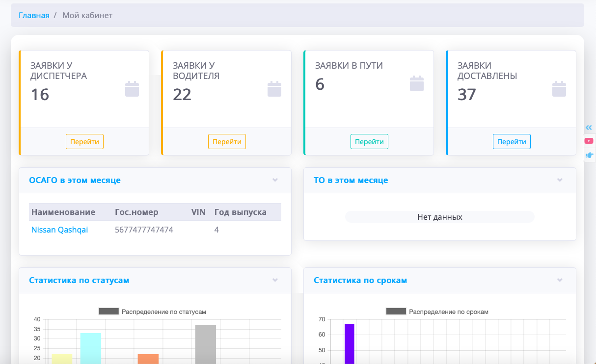
Task: Collapse the Статистика по статусам panel
Action: point(275,280)
